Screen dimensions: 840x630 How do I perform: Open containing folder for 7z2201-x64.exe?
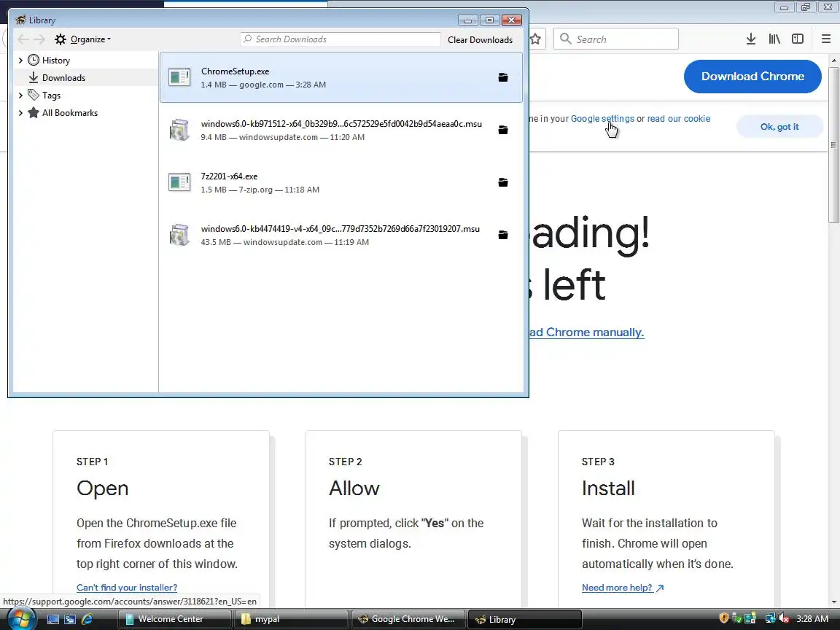pyautogui.click(x=502, y=183)
